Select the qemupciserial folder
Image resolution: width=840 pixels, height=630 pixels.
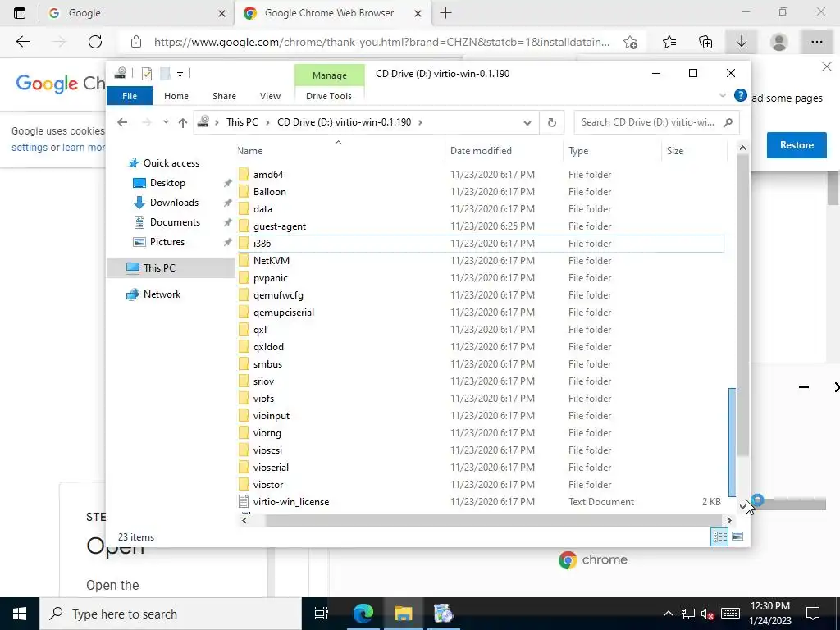[283, 313]
